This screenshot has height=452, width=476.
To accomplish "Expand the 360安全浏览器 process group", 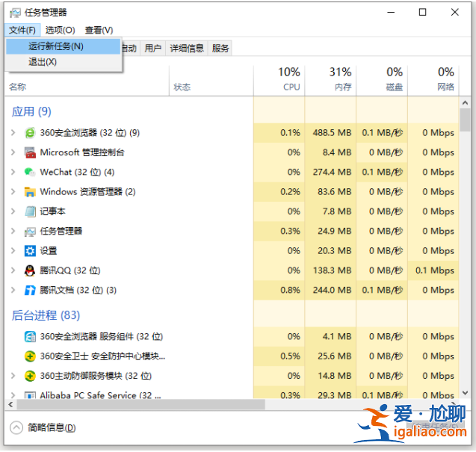I will [x=13, y=133].
